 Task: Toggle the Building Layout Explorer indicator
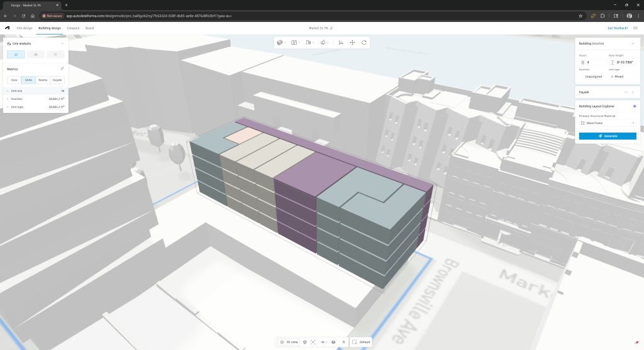click(635, 106)
